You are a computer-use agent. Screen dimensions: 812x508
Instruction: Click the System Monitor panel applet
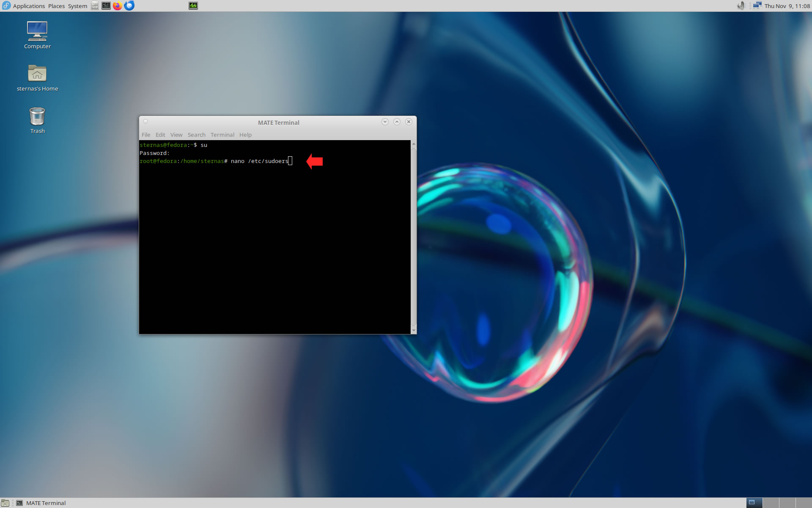click(193, 6)
